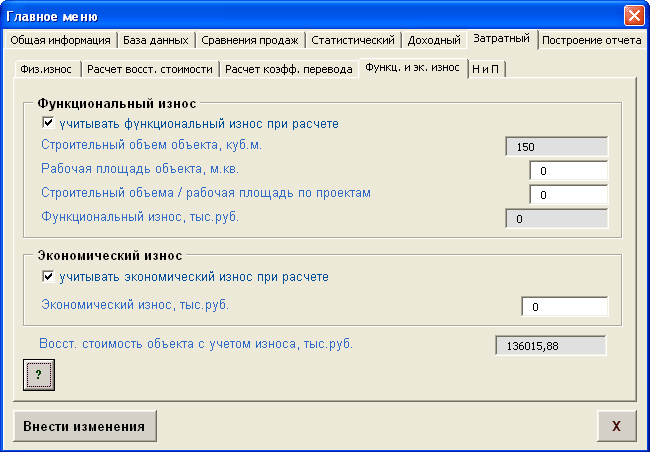
Task: Close the Главное меню window
Action: point(634,16)
